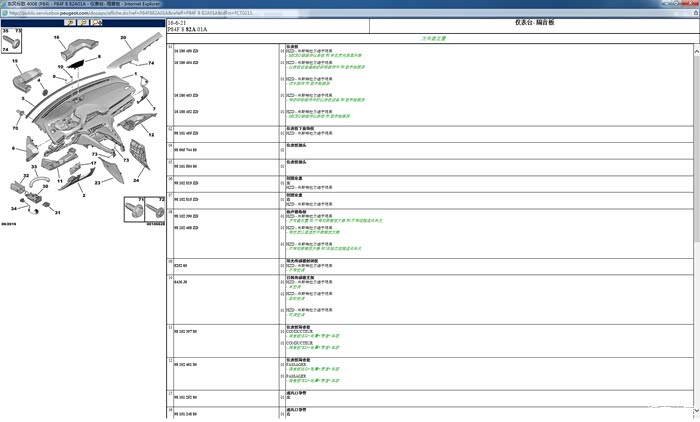
Task: Select callout 2 on the lower diagram
Action: pos(83,195)
